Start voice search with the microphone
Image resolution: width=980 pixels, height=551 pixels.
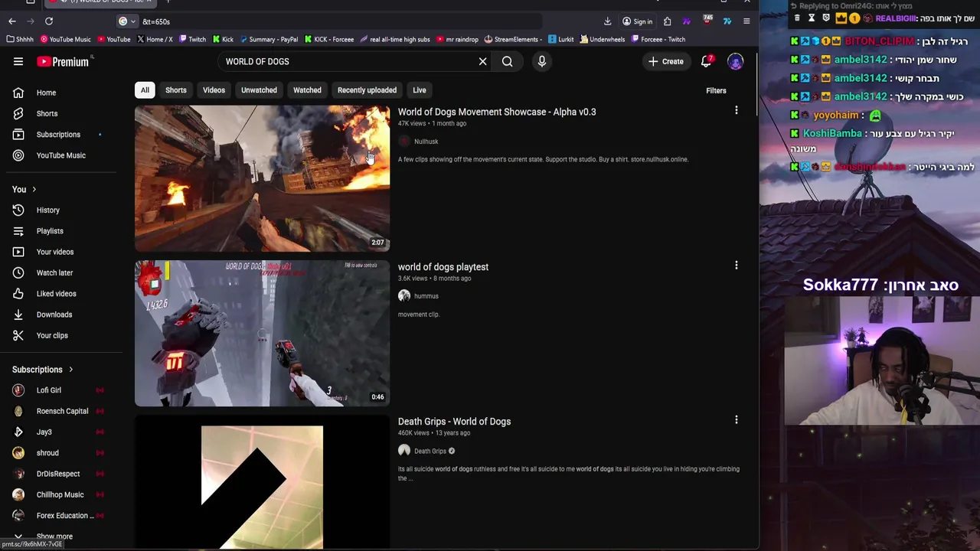541,61
